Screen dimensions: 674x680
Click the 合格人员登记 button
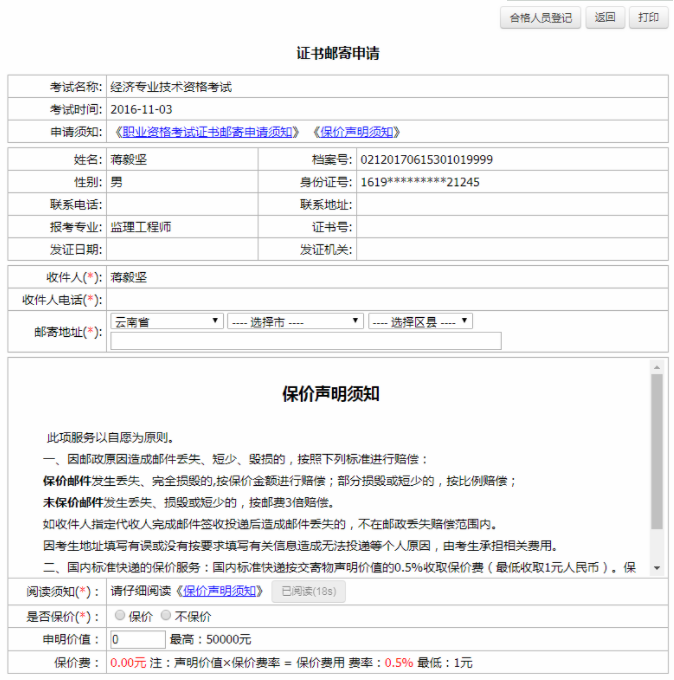(540, 18)
